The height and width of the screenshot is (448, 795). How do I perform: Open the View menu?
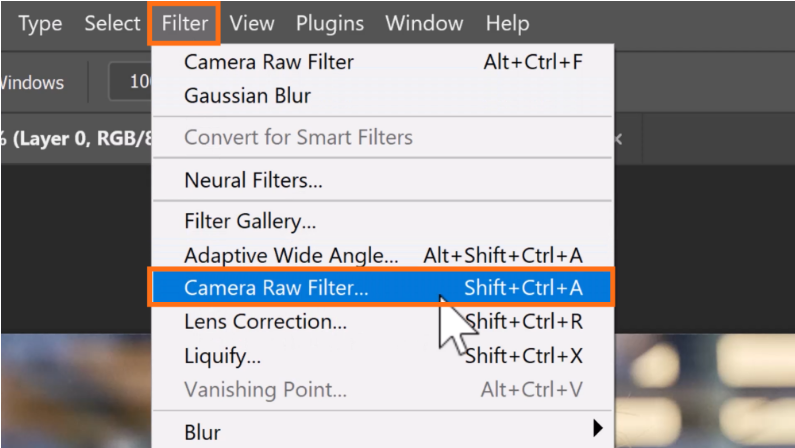252,23
